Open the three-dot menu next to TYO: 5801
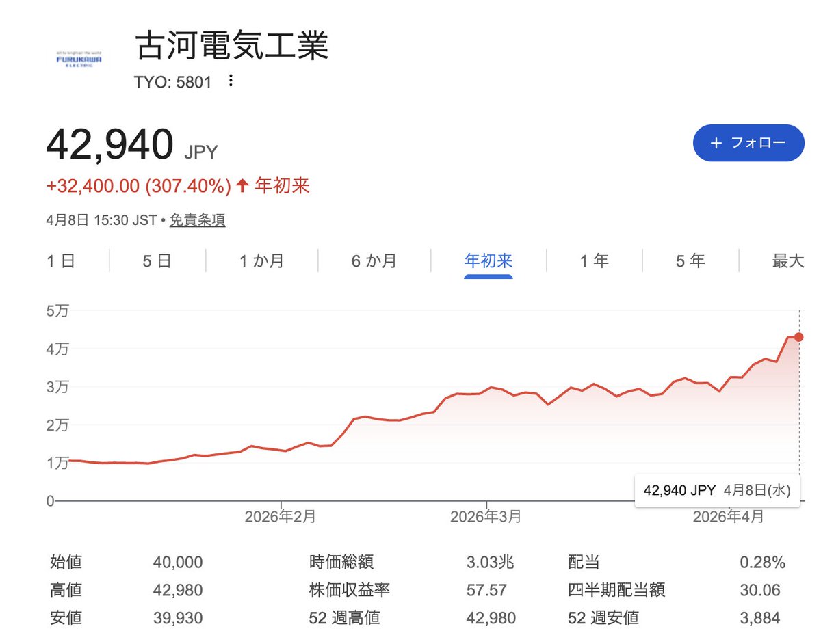Screen dimensions: 821x644 click(230, 81)
